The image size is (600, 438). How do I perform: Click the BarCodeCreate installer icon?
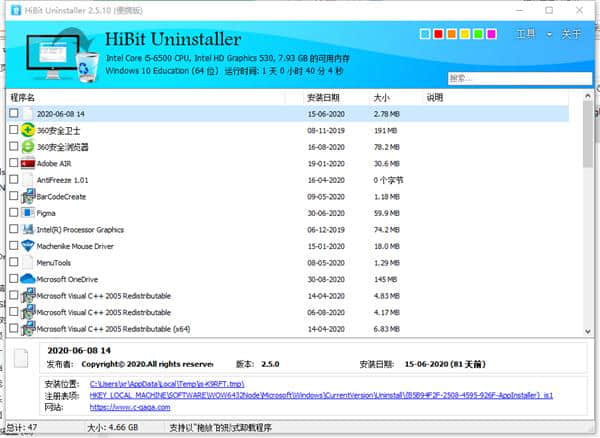click(x=28, y=196)
